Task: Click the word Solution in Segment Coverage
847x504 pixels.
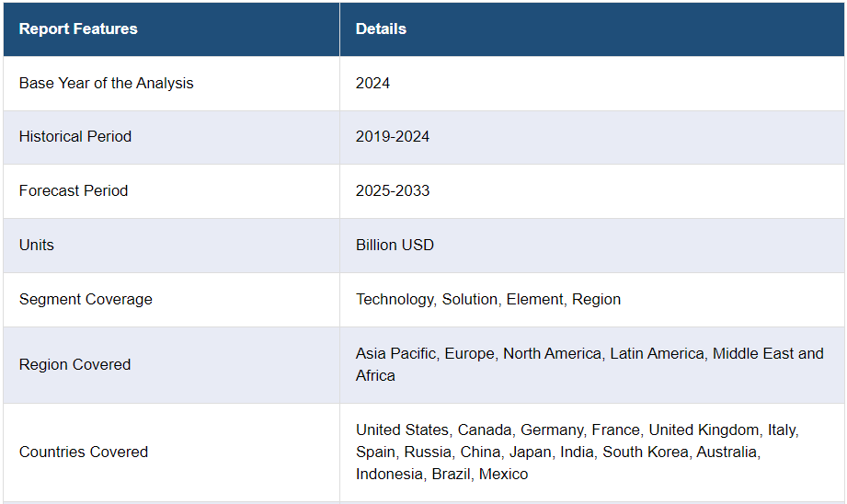Action: [x=470, y=299]
